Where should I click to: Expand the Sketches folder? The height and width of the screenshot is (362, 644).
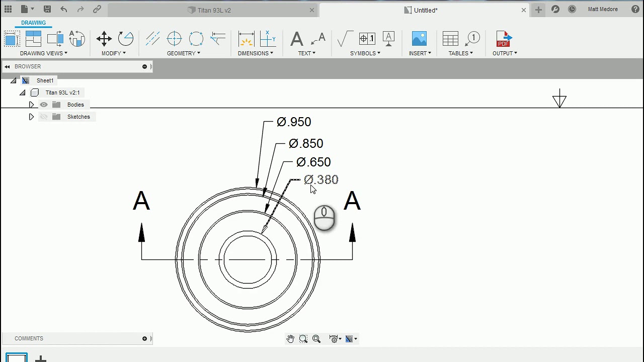point(31,117)
